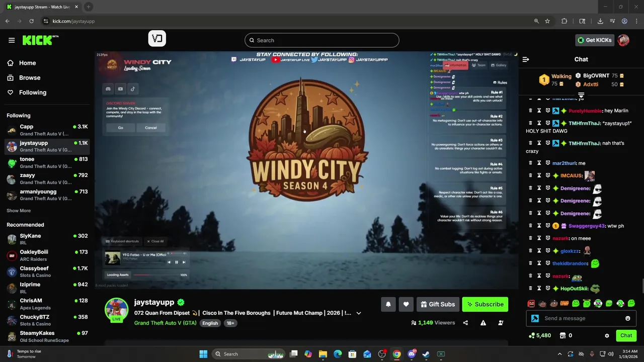The width and height of the screenshot is (644, 362).
Task: Expand the stream title chevron
Action: pyautogui.click(x=359, y=313)
